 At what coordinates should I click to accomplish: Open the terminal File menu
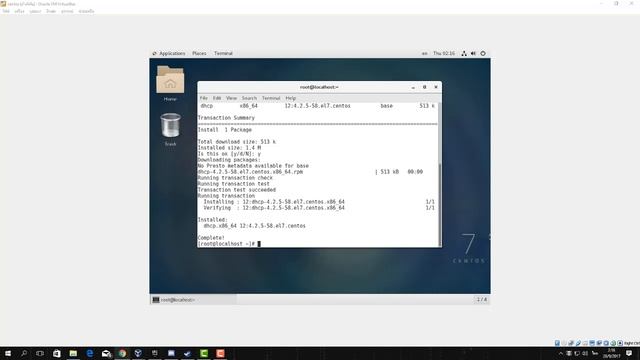pos(204,98)
